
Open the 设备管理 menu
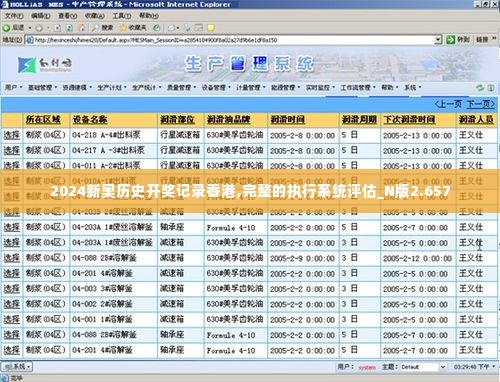pyautogui.click(x=216, y=88)
